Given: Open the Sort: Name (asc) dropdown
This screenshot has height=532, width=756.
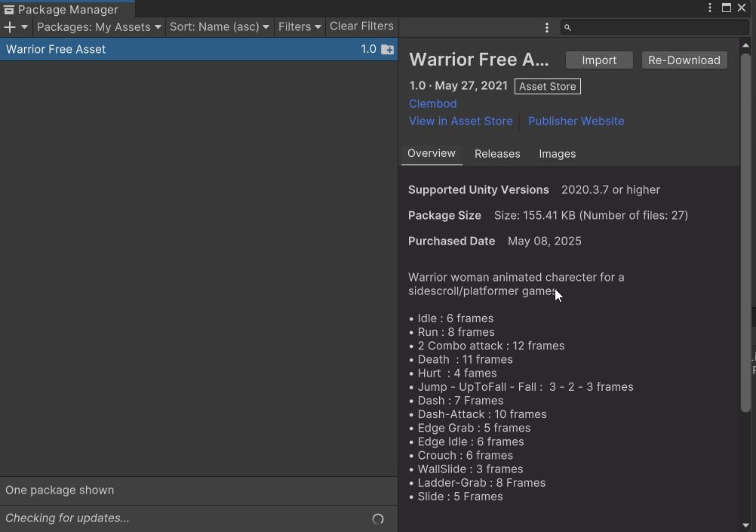Looking at the screenshot, I should click(220, 27).
